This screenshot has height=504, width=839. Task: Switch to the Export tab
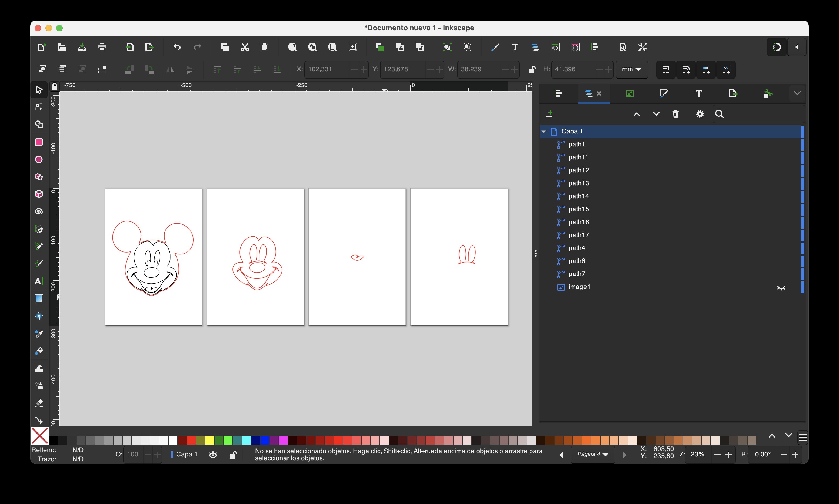(733, 93)
